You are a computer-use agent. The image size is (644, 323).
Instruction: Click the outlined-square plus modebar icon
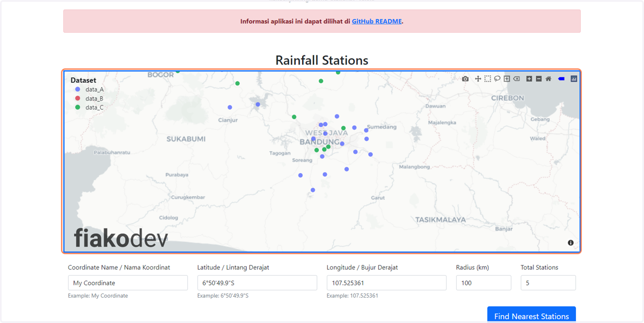(507, 79)
